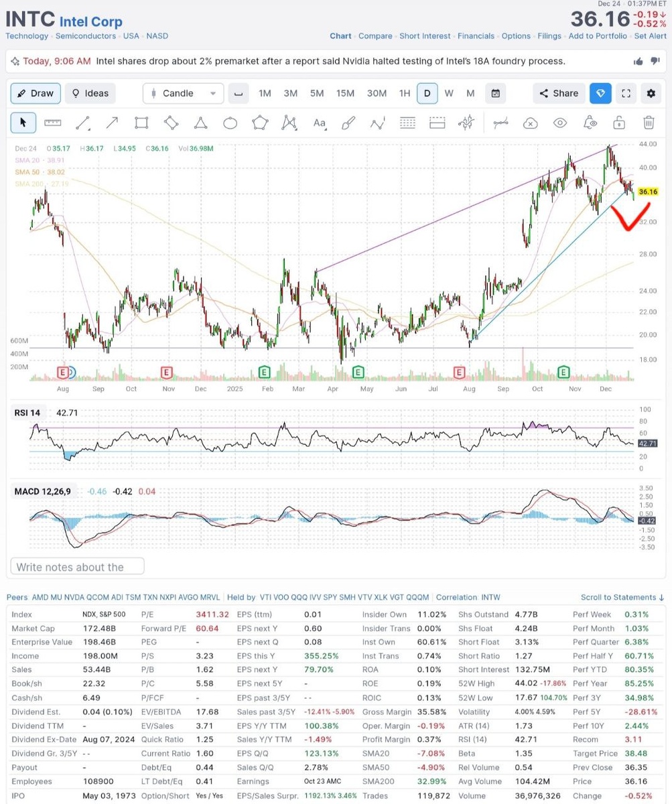This screenshot has width=672, height=804.
Task: Select the brush drawing tool
Action: [348, 123]
